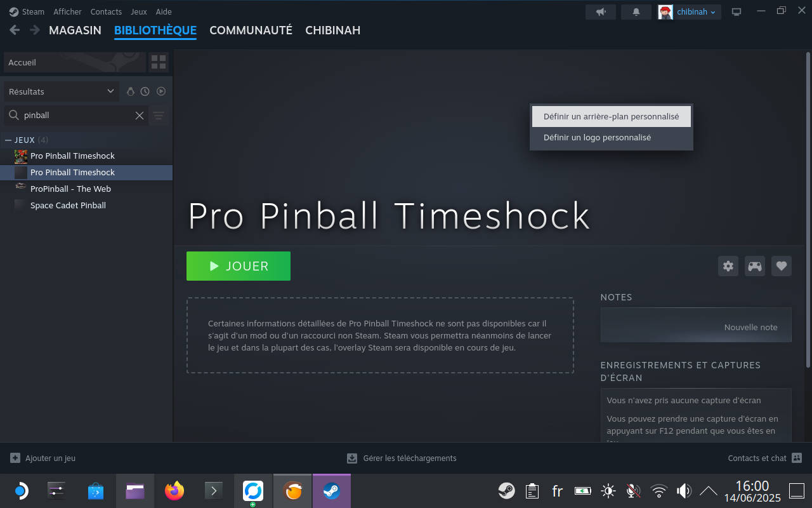
Task: Click the search magnifier icon
Action: (14, 115)
